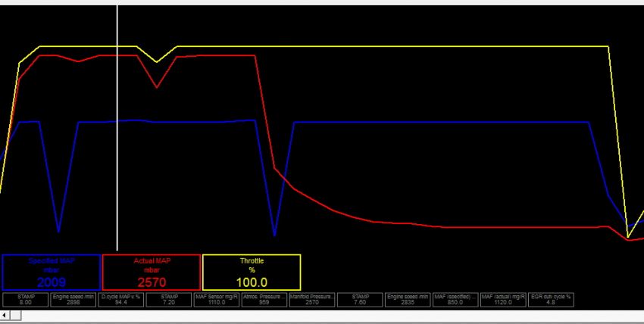This screenshot has height=324, width=644.
Task: Click the dip in the red Actual MAP trace
Action: [157, 86]
